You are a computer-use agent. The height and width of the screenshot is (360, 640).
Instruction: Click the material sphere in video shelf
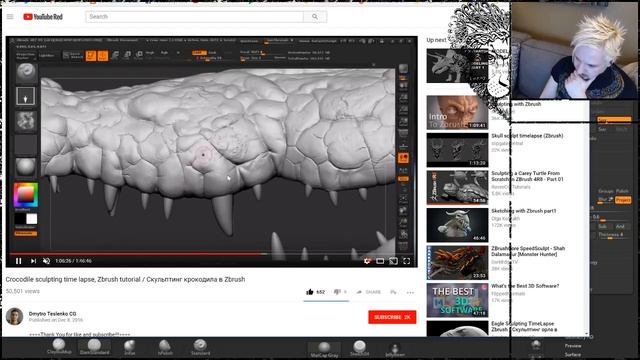pyautogui.click(x=26, y=167)
